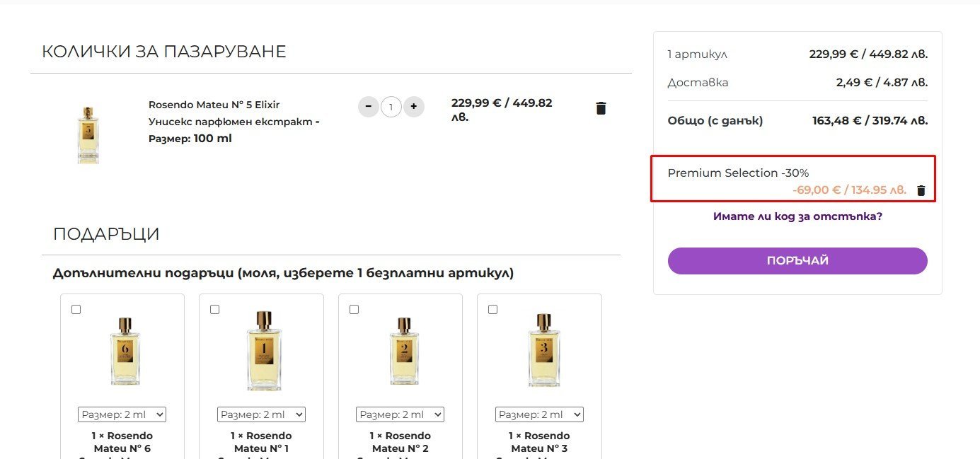This screenshot has width=980, height=459.
Task: Check the Rosendo Mateu N° 6 gift checkbox
Action: [76, 309]
